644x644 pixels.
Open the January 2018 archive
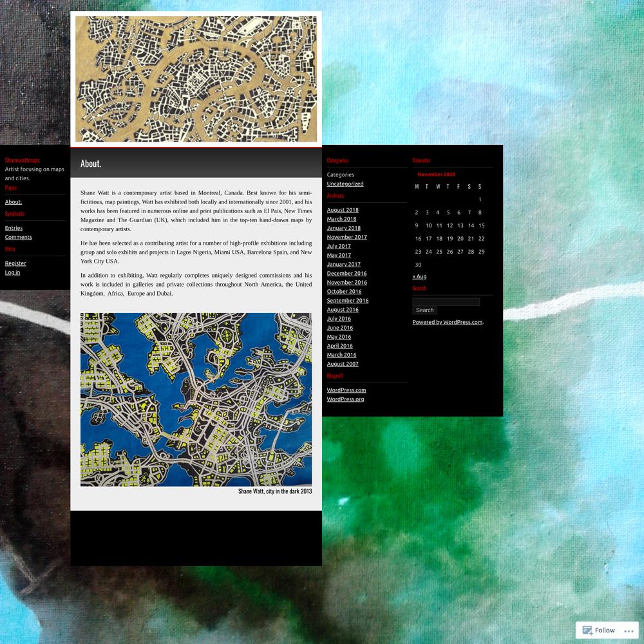344,229
